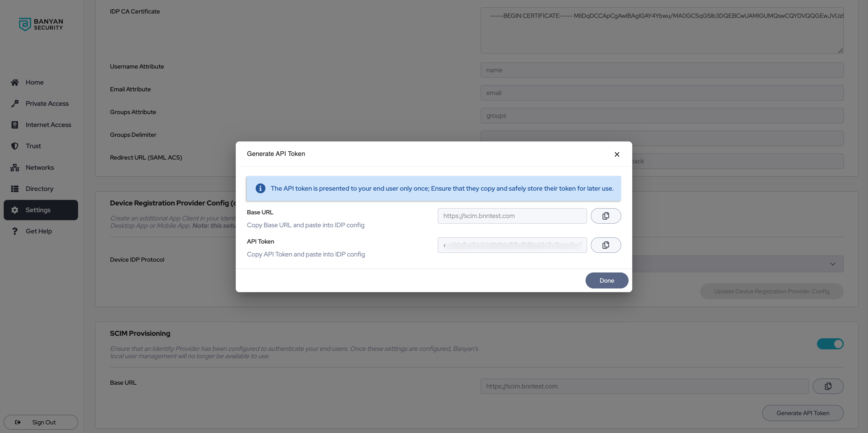
Task: Click the Generate API Token button
Action: (x=802, y=413)
